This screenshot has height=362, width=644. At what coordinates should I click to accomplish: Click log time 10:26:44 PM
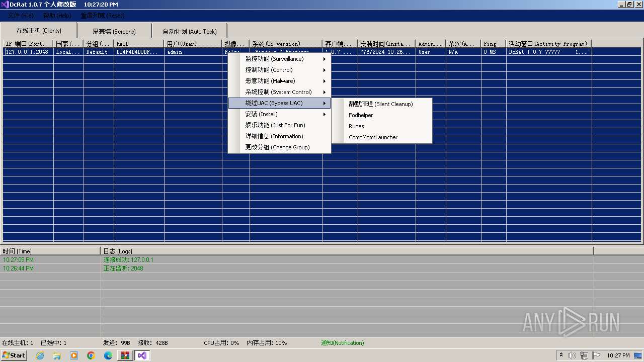tap(19, 268)
